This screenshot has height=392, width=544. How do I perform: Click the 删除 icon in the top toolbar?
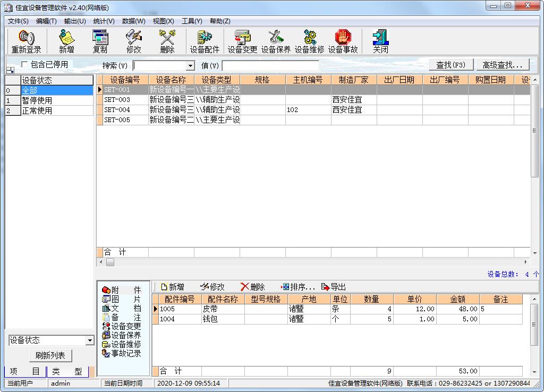[167, 41]
